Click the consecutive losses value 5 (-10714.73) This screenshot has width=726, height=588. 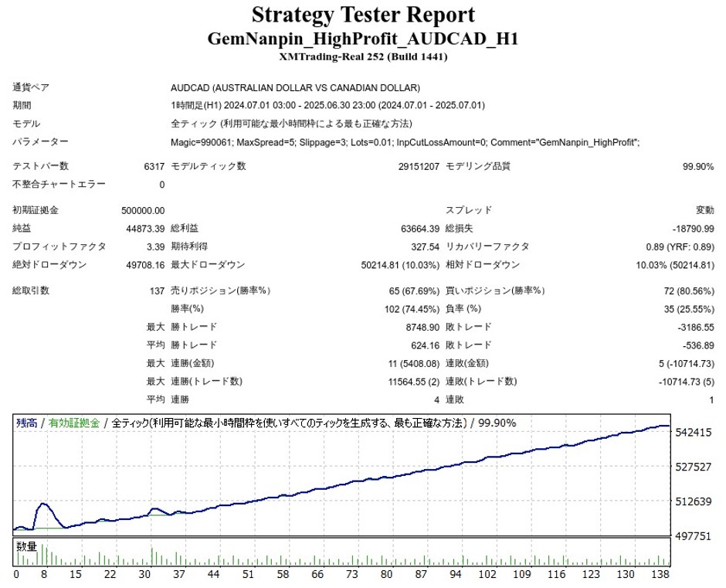(687, 364)
